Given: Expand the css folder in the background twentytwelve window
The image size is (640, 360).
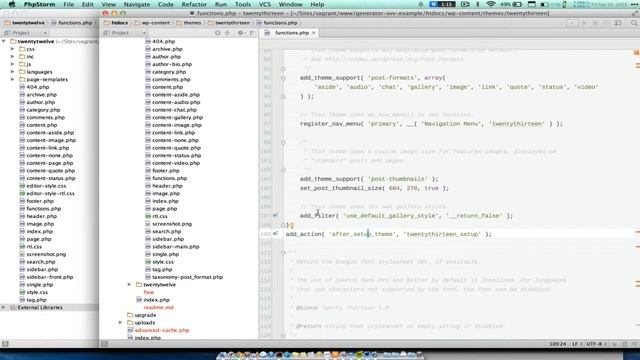Looking at the screenshot, I should point(13,49).
